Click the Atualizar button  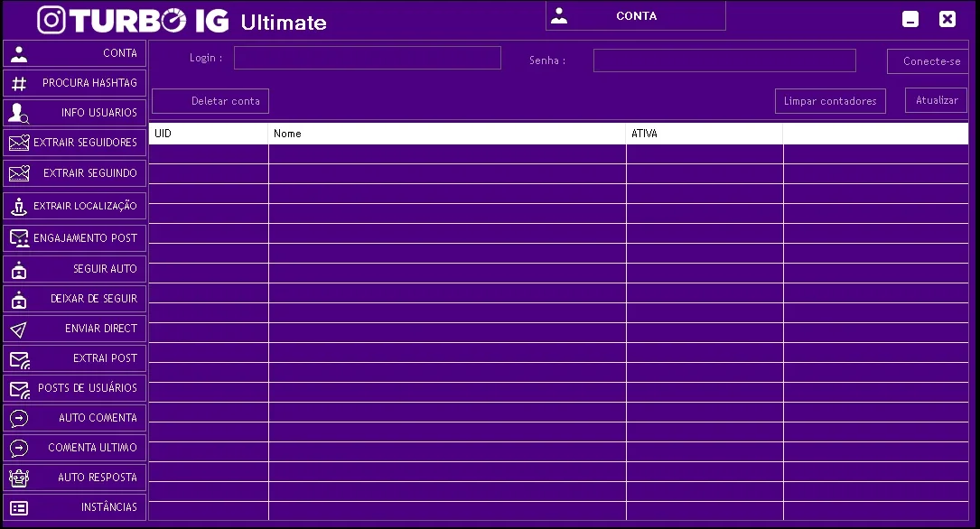click(x=937, y=100)
